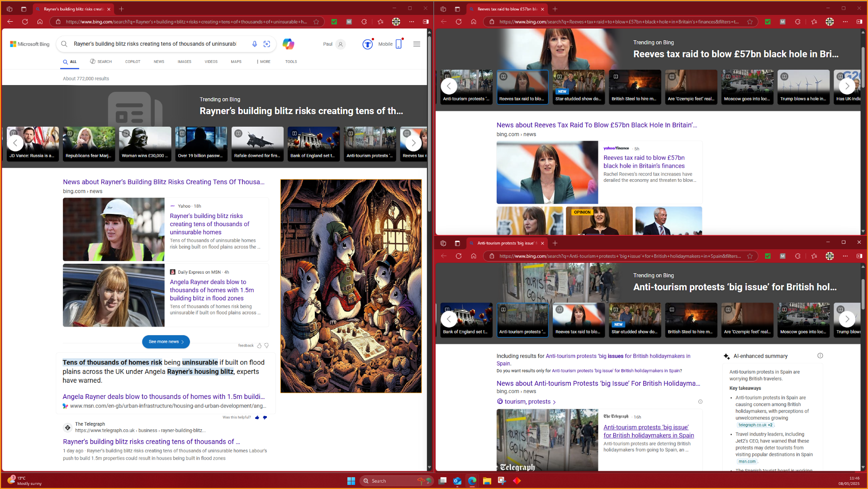Screen dimensions: 868x489
Task: Switch to the COPILOT tab on Bing
Action: pyautogui.click(x=133, y=62)
